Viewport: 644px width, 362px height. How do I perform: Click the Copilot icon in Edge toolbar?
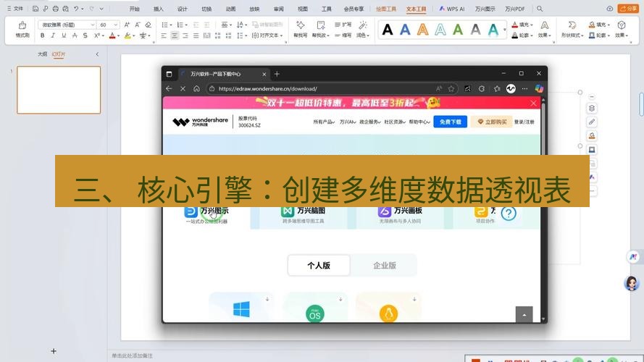tap(539, 88)
